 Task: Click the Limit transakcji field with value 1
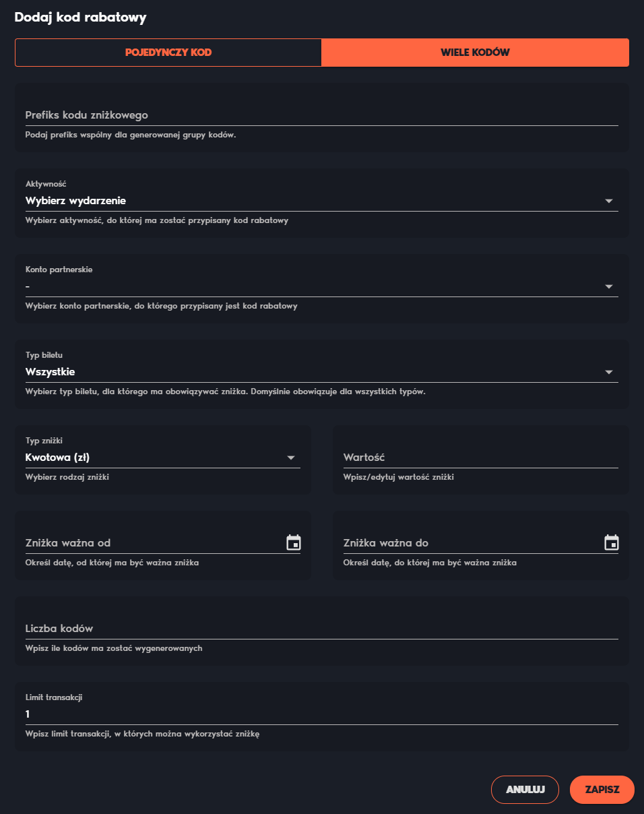click(322, 714)
